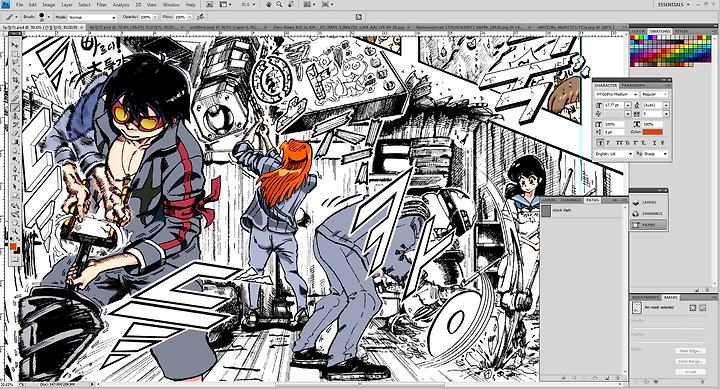
Task: Switch to the Paragraph tab
Action: (633, 85)
